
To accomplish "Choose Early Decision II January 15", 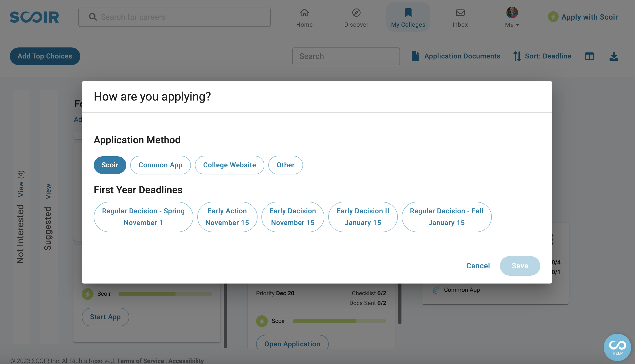I will (363, 217).
